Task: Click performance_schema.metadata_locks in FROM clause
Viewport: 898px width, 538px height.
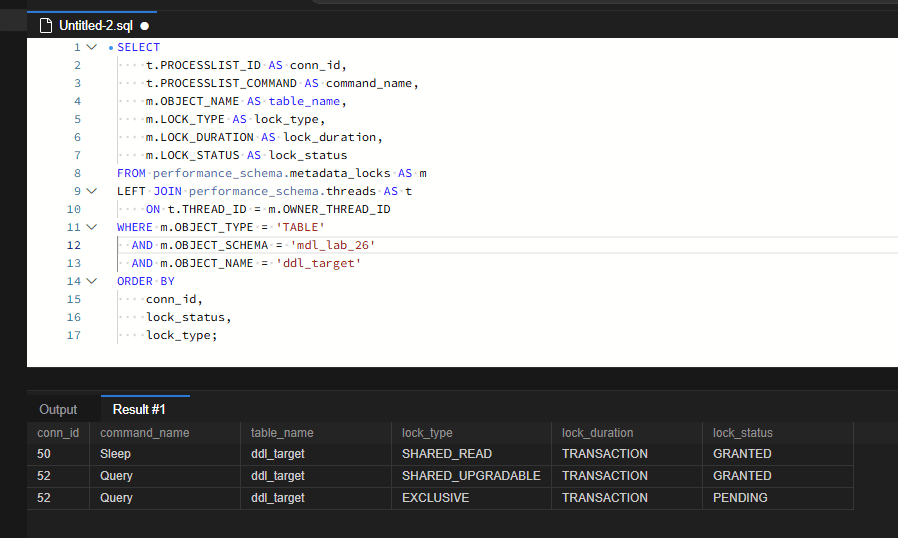Action: coord(271,173)
